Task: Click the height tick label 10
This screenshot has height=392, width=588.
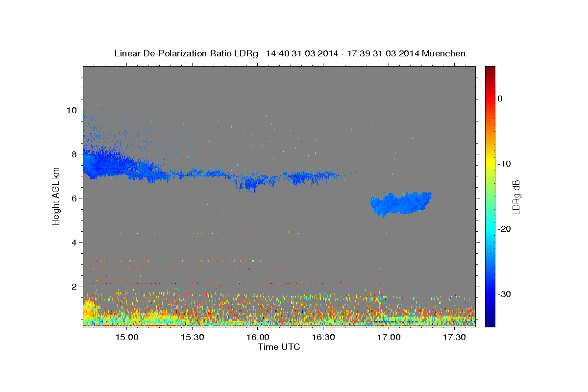Action: coord(72,110)
